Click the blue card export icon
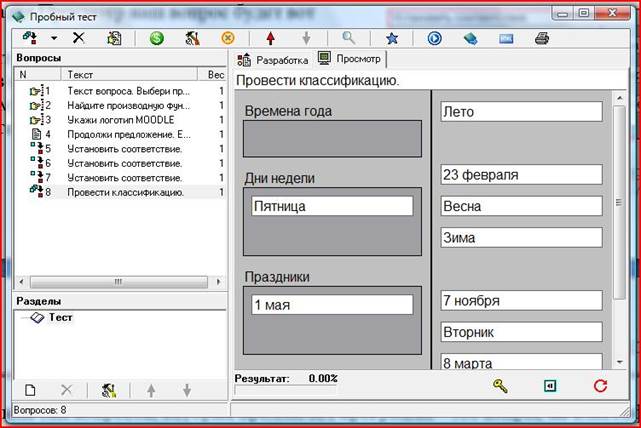 506,39
